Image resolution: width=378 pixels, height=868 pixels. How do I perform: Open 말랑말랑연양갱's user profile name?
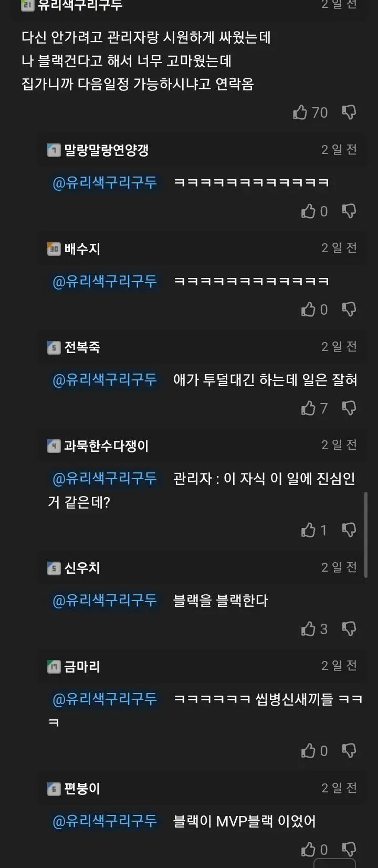tap(107, 150)
